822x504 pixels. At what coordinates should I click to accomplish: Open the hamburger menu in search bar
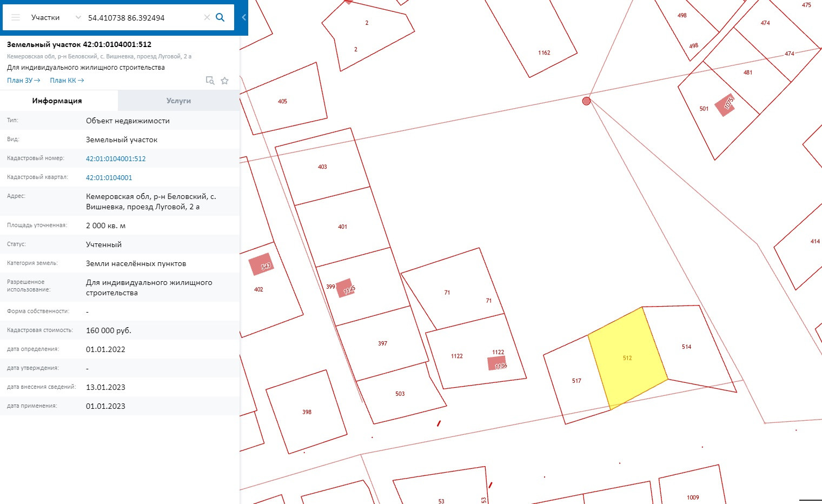(16, 17)
